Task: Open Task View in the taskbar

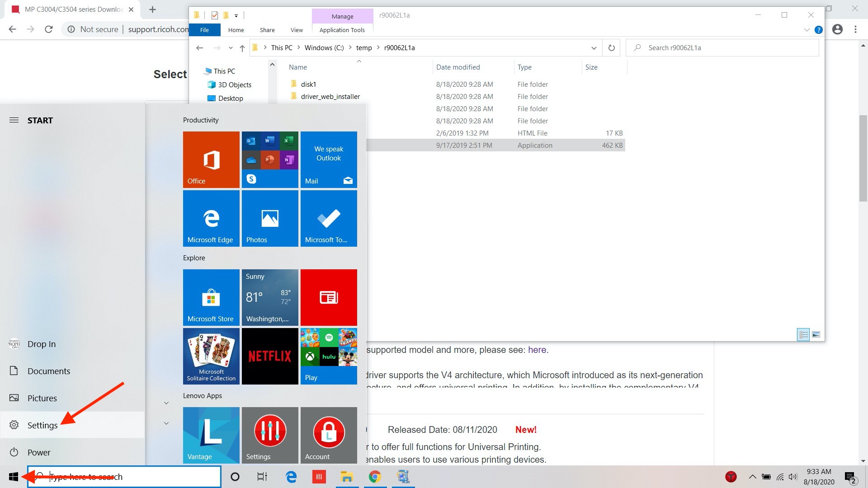Action: tap(262, 477)
